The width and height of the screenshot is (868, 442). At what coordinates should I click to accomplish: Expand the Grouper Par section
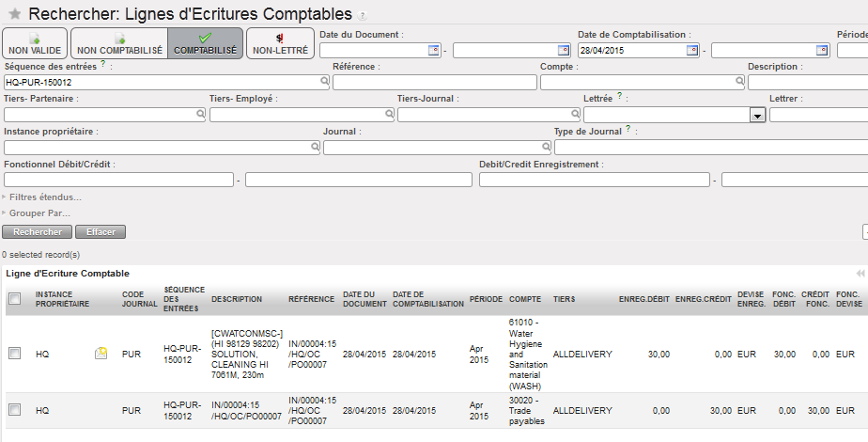pos(39,213)
